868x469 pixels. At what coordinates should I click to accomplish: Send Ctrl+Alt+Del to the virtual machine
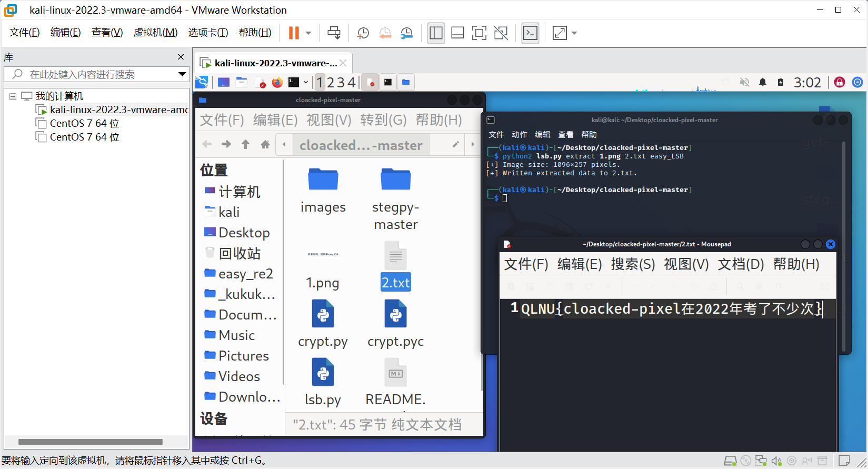(334, 33)
